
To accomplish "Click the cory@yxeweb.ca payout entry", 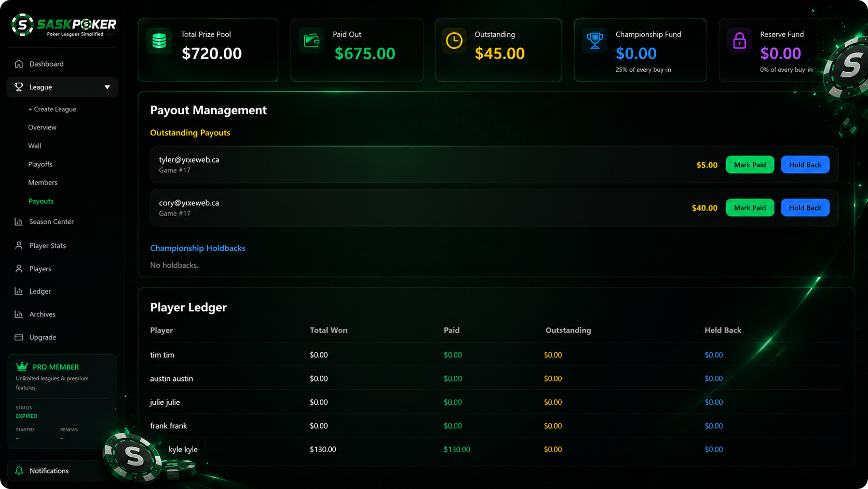I will [494, 207].
